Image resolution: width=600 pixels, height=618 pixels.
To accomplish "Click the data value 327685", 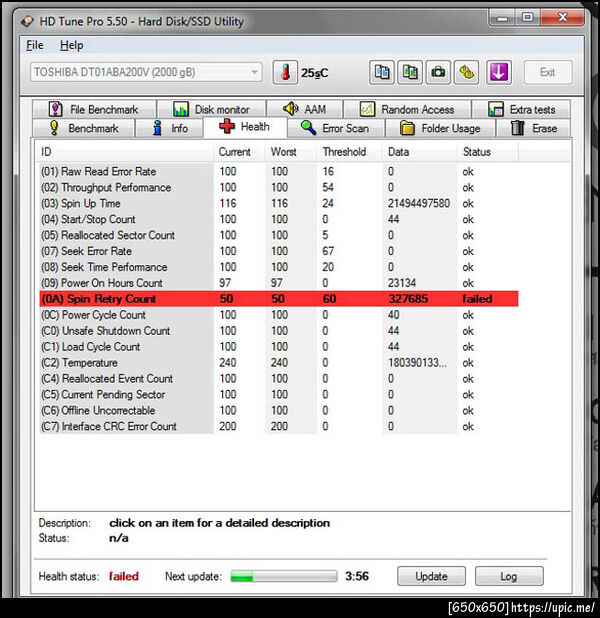I will [x=408, y=299].
